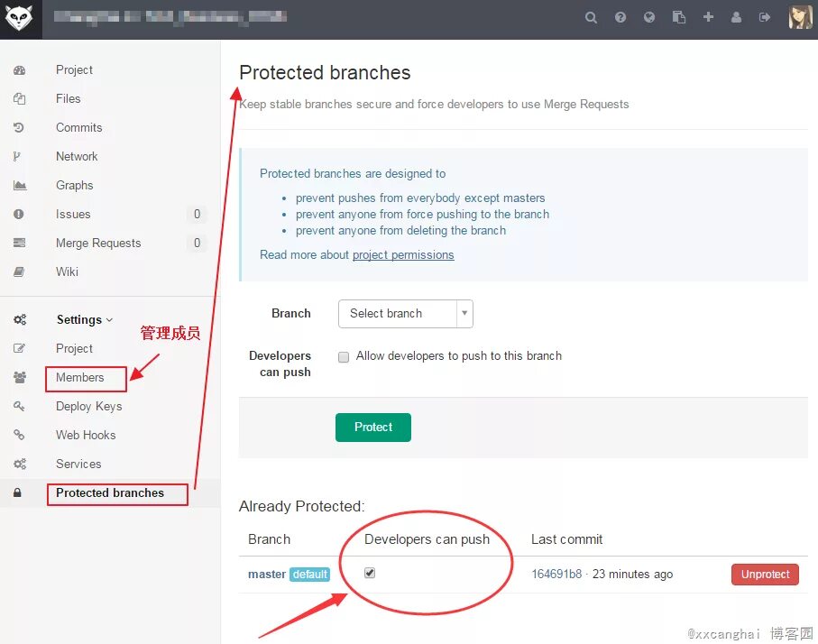Uncheck Developers can push for master
The image size is (818, 644).
370,573
